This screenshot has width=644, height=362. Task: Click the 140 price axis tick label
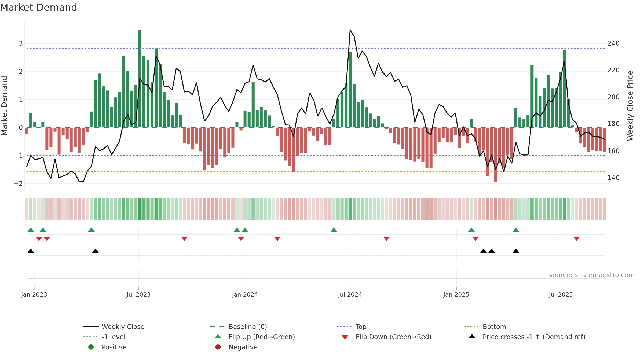613,178
